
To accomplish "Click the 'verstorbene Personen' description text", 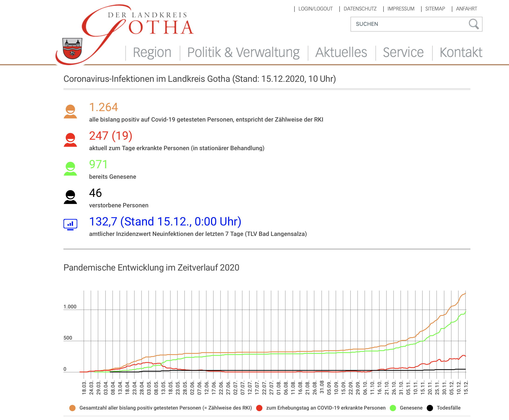I will (119, 205).
